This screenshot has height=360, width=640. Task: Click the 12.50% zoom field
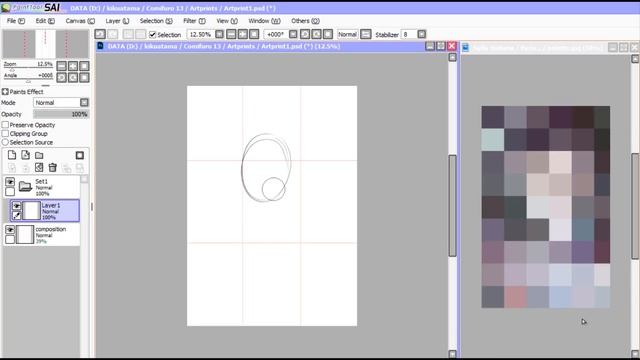pos(200,34)
